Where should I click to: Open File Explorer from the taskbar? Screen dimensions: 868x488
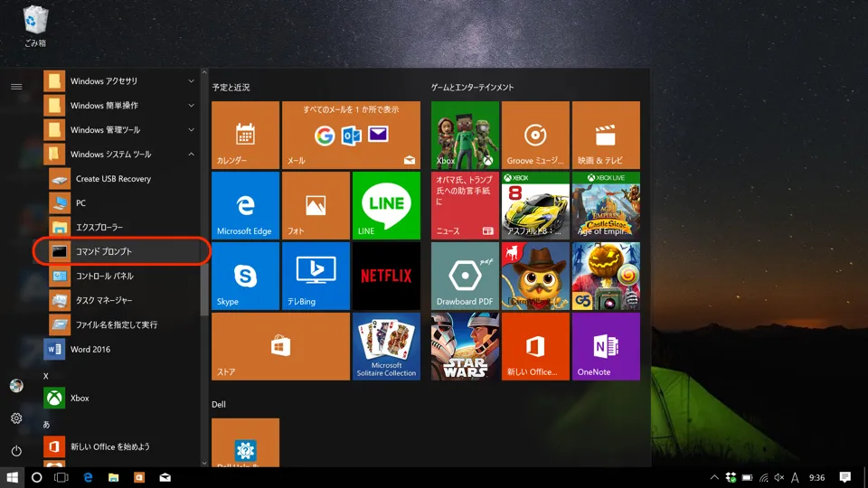[x=114, y=477]
